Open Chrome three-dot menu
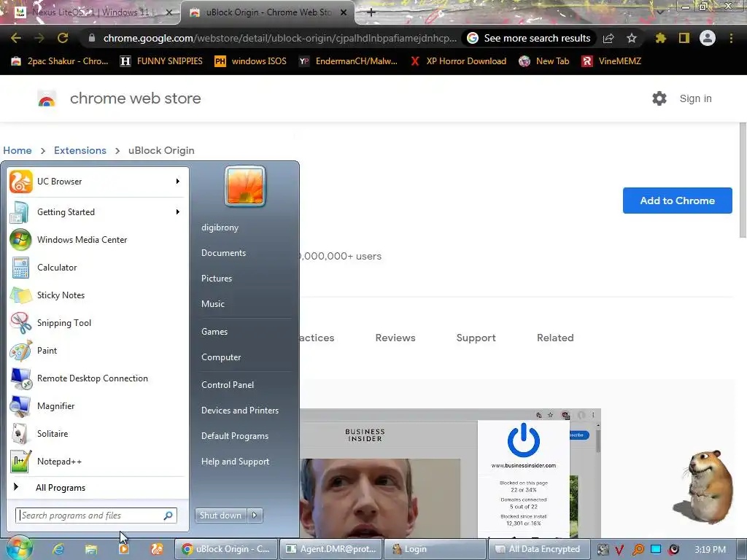Image resolution: width=747 pixels, height=560 pixels. pyautogui.click(x=731, y=38)
